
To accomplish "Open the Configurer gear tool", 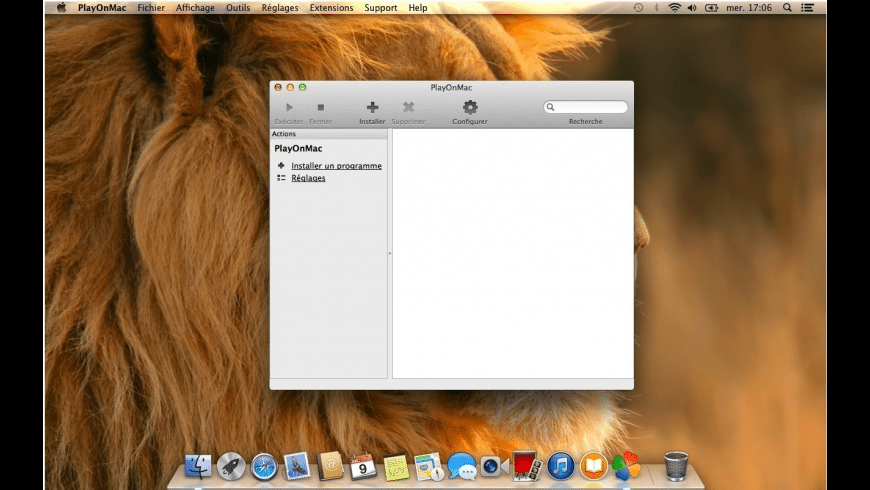I will pos(470,108).
